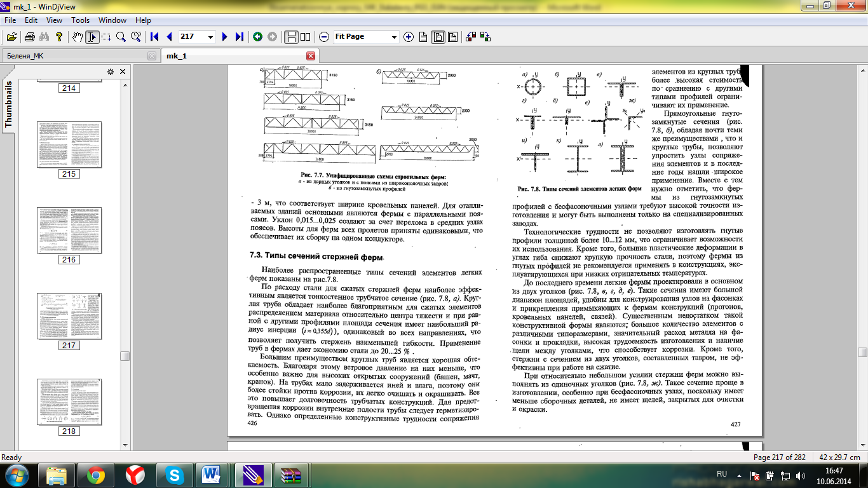
Task: Launch Google Chrome from taskbar
Action: pyautogui.click(x=96, y=475)
